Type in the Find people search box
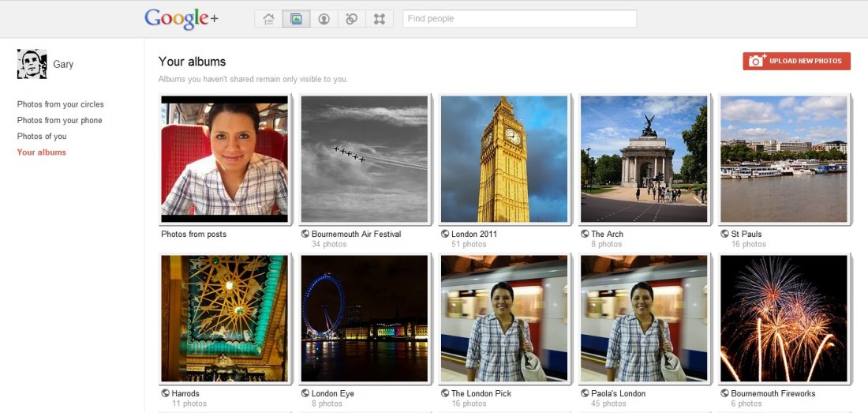The height and width of the screenshot is (413, 868). tap(519, 19)
